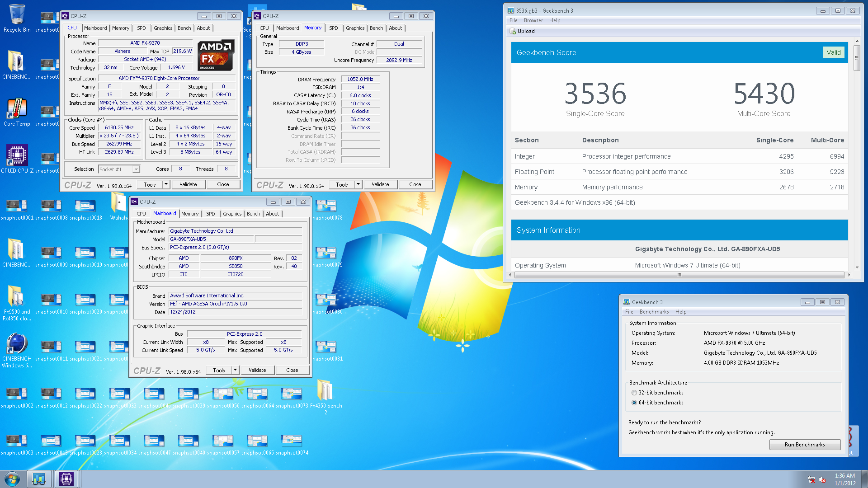Click Close in CPU-Z CPU window
868x488 pixels.
tap(223, 184)
